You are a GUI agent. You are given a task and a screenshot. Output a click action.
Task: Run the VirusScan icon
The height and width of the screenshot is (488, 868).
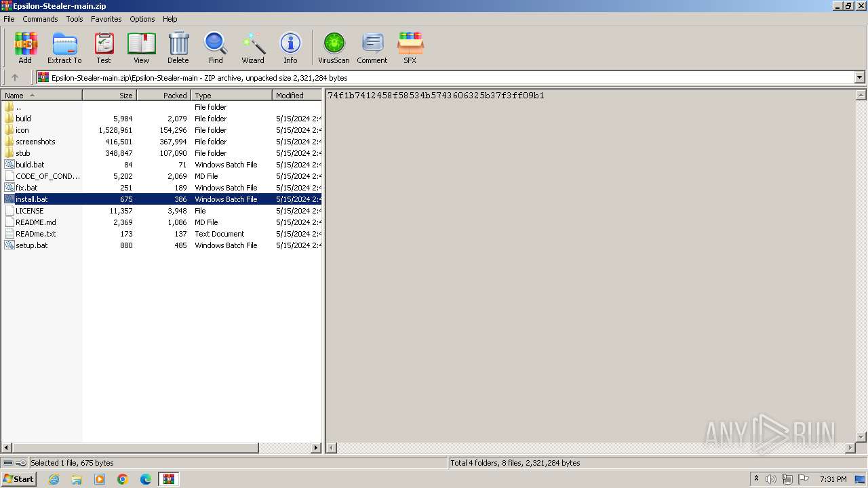click(x=334, y=47)
